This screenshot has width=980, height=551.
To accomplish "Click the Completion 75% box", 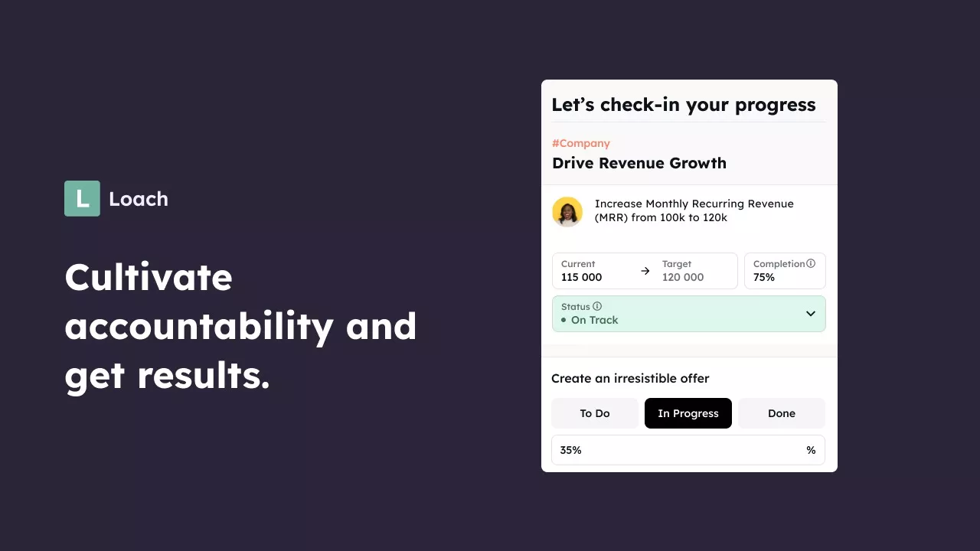I will (785, 271).
